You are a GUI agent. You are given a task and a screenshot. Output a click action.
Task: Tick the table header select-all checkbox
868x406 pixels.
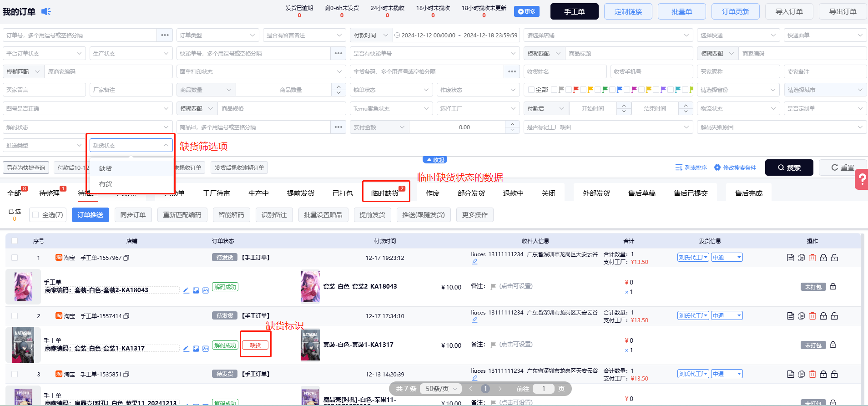point(15,241)
